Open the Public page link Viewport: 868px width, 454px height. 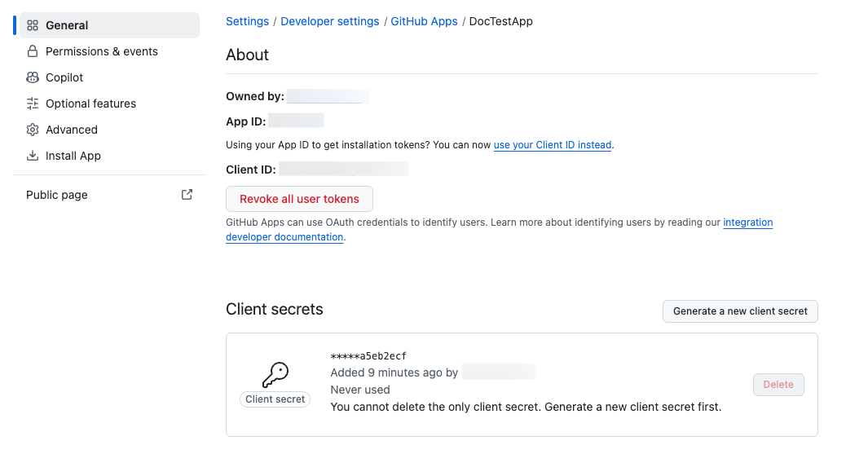[x=109, y=195]
